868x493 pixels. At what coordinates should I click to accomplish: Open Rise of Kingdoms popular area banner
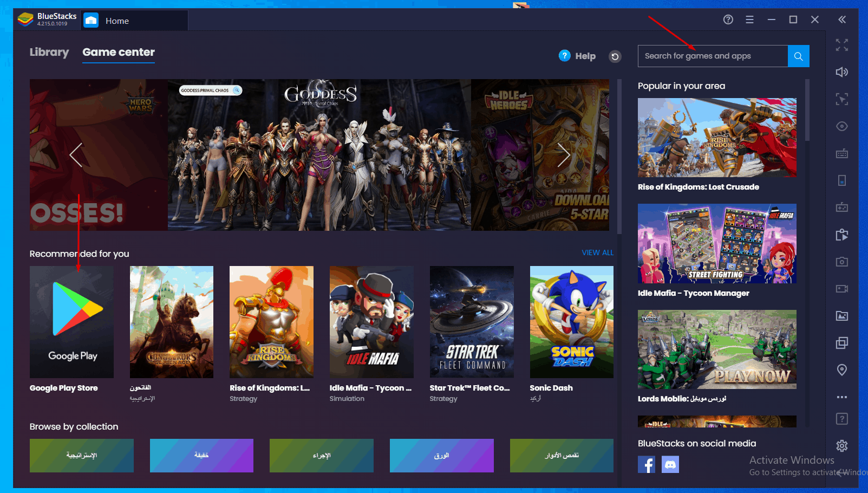click(x=717, y=138)
